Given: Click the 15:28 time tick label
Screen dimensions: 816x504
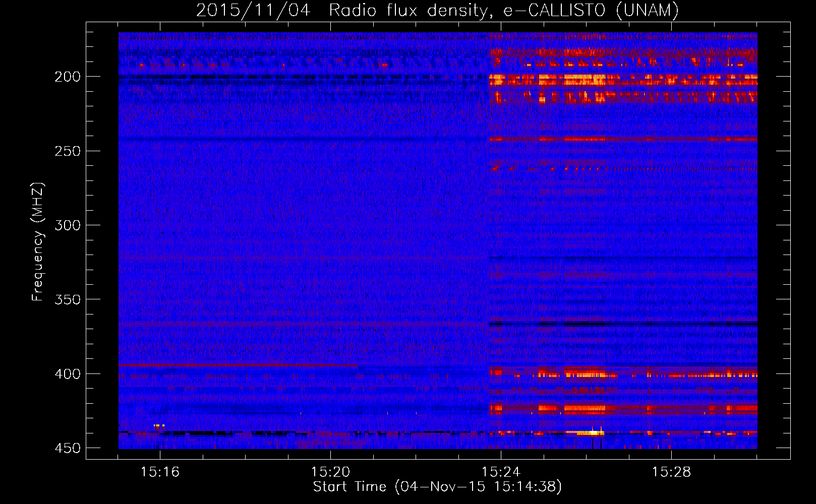Looking at the screenshot, I should click(x=671, y=472).
